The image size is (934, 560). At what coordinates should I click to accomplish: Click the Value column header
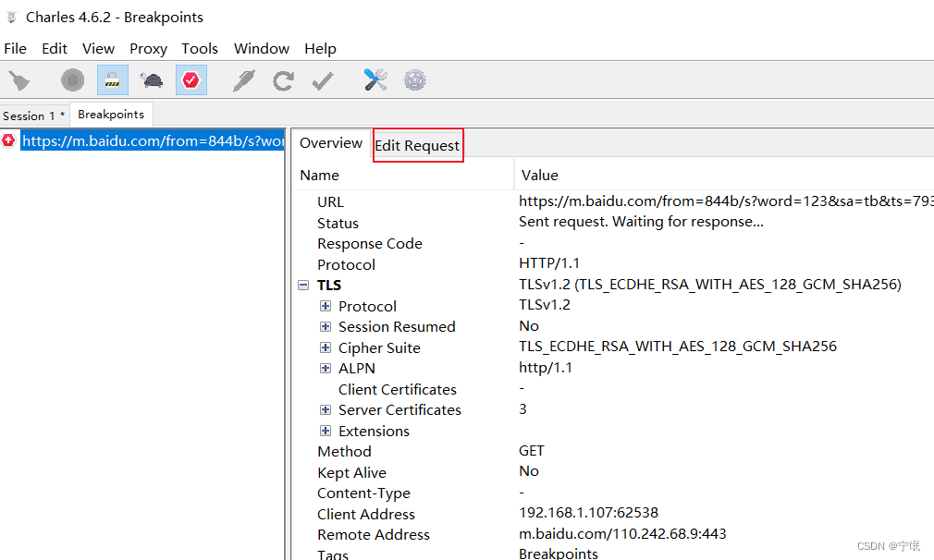(x=724, y=175)
